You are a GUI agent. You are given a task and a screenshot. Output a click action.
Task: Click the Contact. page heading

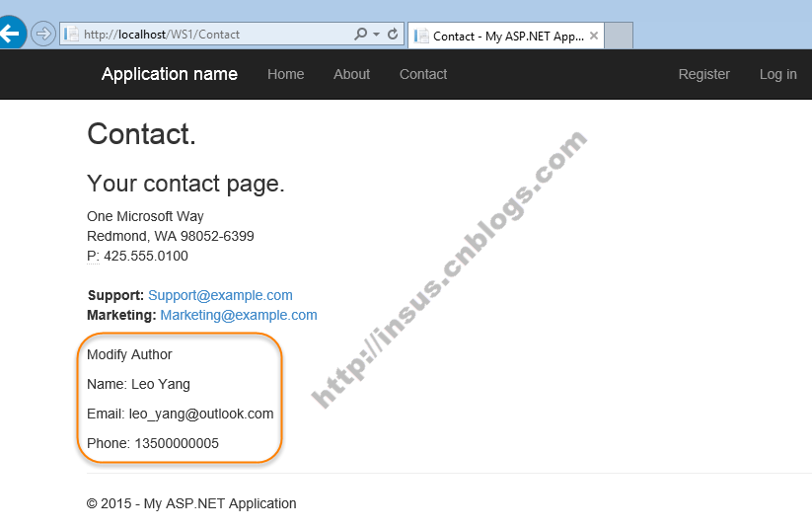coord(141,134)
